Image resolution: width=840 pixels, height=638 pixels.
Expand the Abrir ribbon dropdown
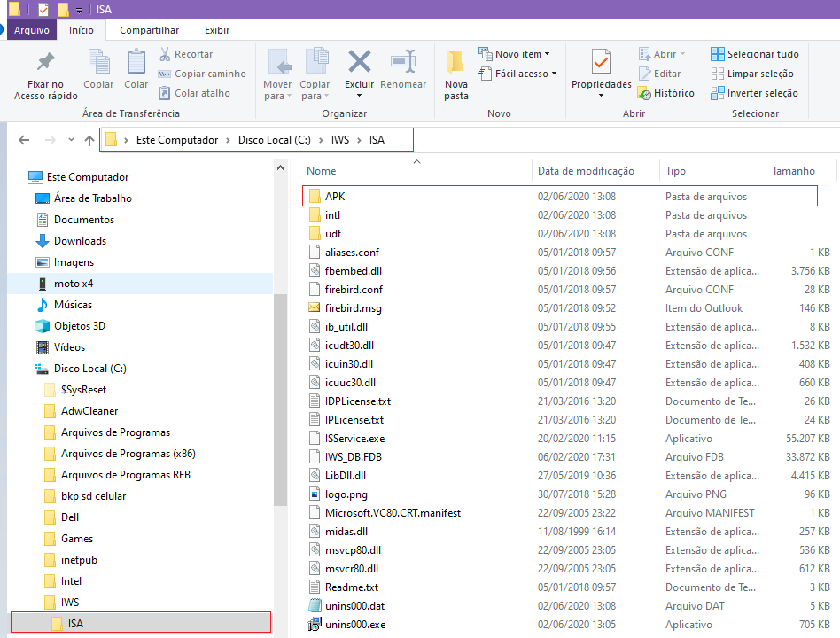coord(682,54)
